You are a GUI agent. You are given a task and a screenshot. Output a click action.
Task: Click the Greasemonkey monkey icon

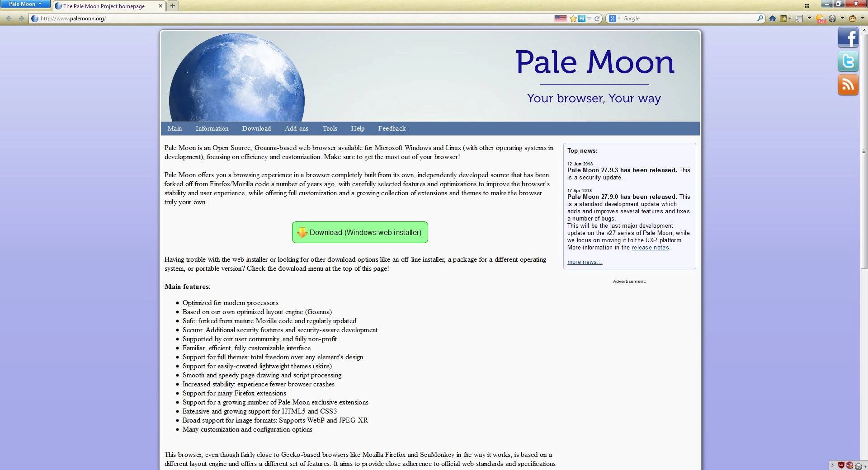point(853,19)
